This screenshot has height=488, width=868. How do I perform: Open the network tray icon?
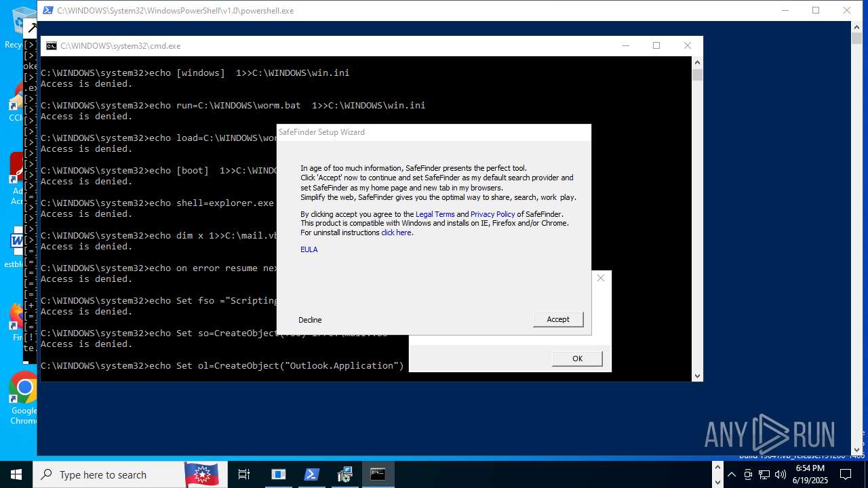click(764, 474)
